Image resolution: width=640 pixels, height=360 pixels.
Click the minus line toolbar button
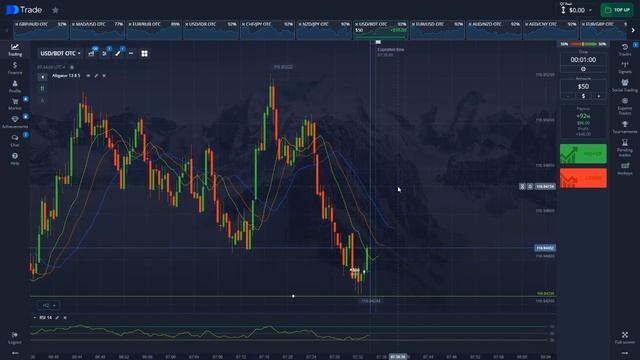pos(131,53)
